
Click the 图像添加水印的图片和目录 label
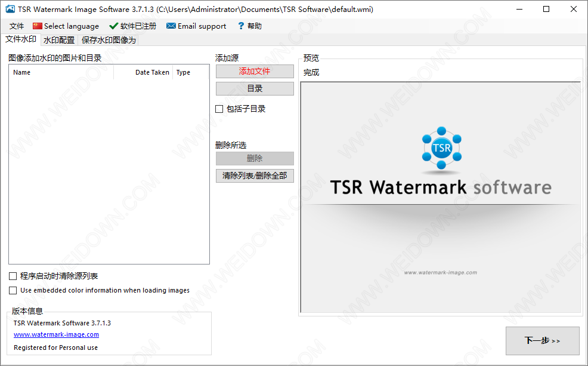55,58
